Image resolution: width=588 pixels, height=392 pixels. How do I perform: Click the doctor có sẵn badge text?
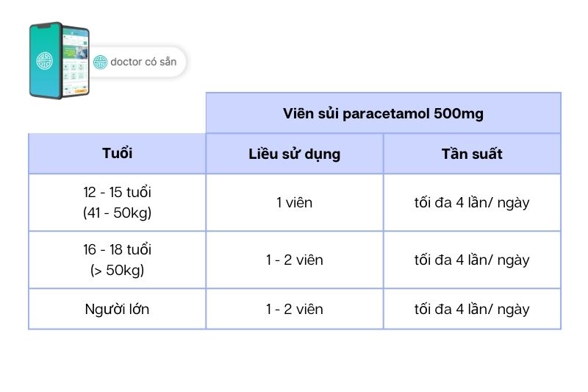tap(143, 63)
